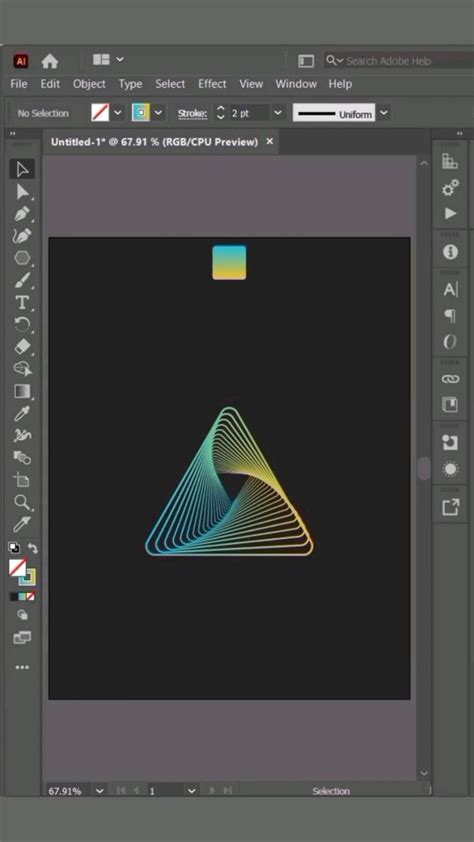Click the stroke gradient swatch in control bar
This screenshot has height=842, width=474.
(141, 113)
